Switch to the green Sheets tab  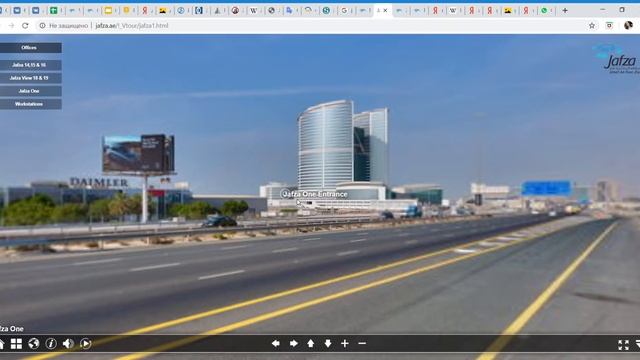pyautogui.click(x=53, y=11)
